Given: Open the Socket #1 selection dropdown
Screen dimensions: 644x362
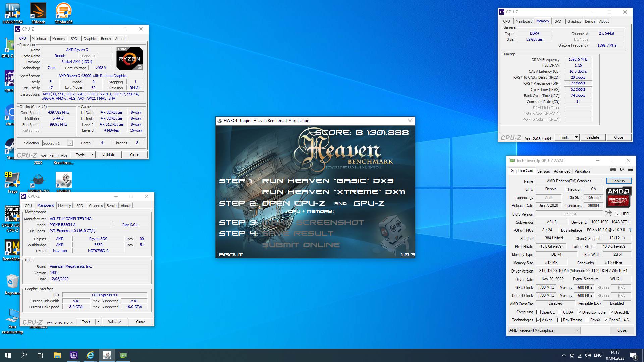Looking at the screenshot, I should (x=57, y=143).
